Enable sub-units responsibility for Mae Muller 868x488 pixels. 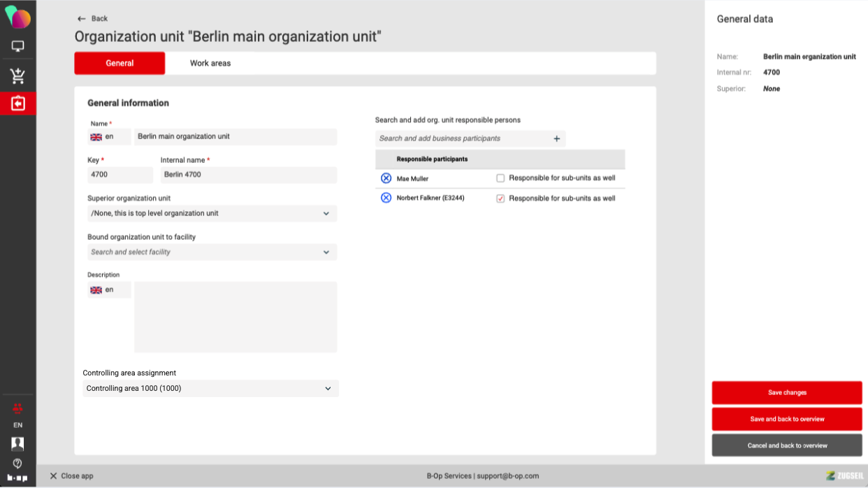click(500, 178)
